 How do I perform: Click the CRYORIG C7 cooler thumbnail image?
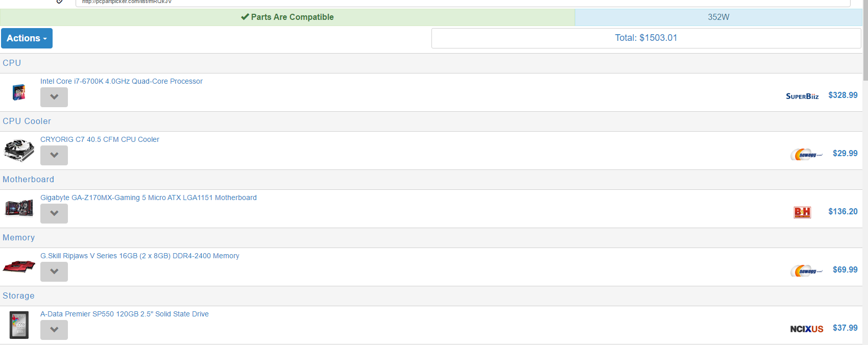pyautogui.click(x=19, y=151)
